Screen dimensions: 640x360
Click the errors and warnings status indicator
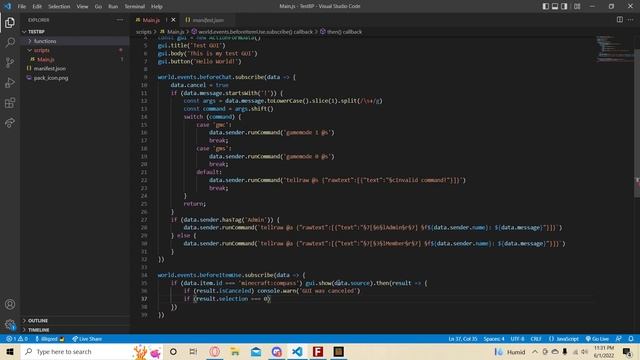click(17, 339)
